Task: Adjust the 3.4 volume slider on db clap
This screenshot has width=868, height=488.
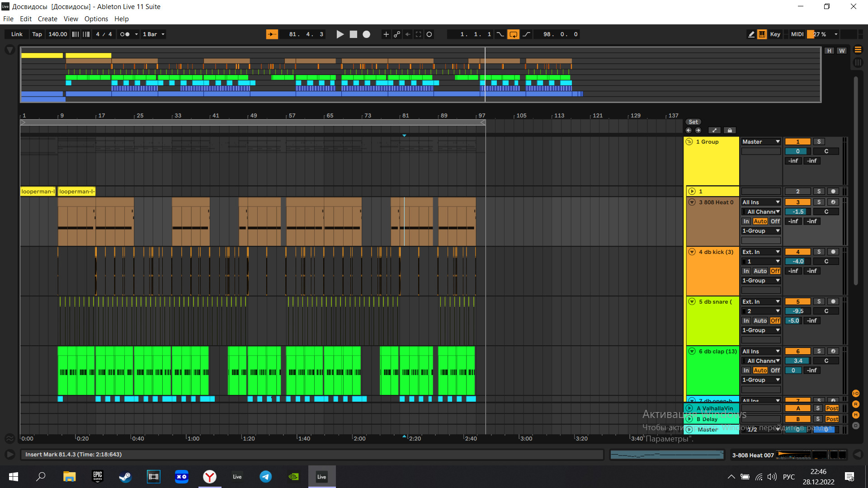Action: 797,361
